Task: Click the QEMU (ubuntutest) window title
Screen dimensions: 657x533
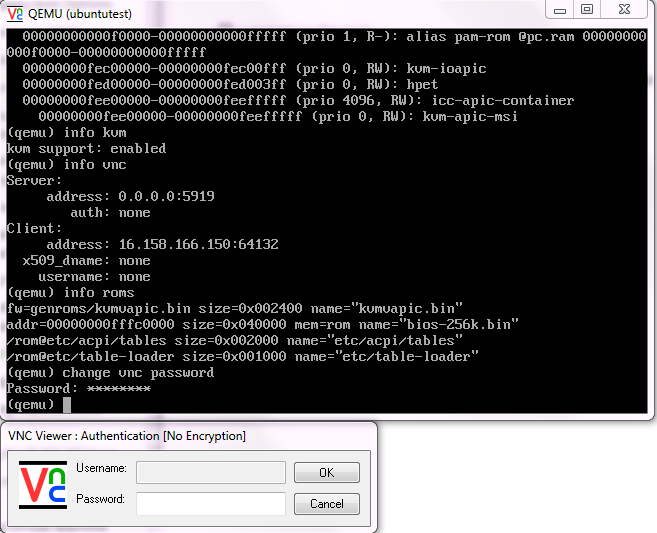Action: pyautogui.click(x=80, y=14)
